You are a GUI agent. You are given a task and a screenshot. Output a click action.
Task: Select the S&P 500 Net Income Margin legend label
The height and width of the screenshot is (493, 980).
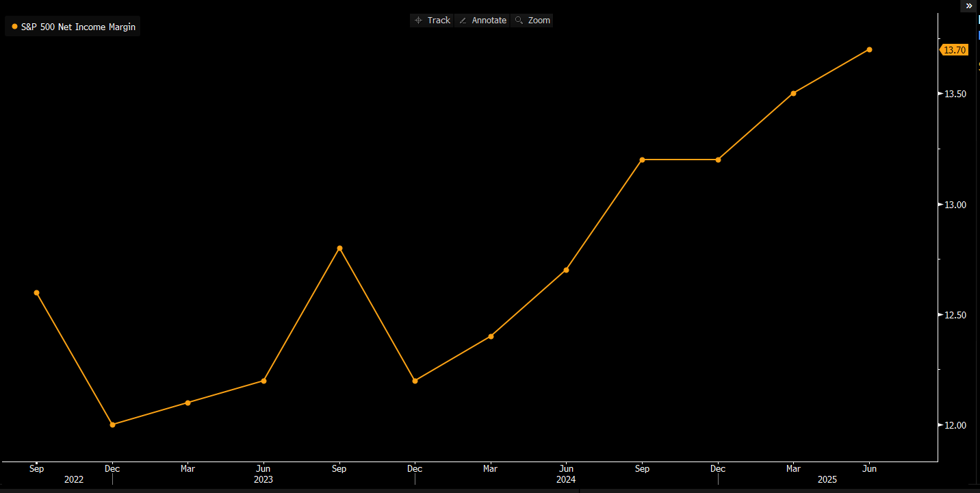coord(78,27)
